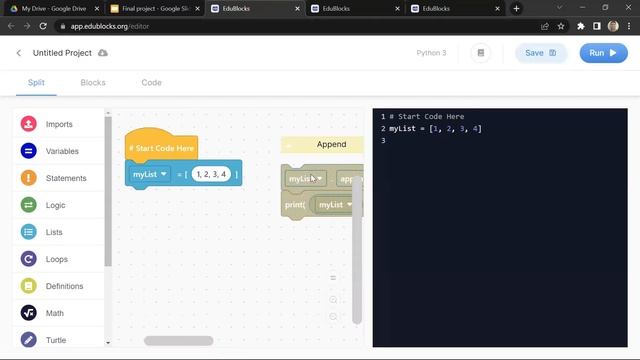Bookmark this page with the star icon

561,26
